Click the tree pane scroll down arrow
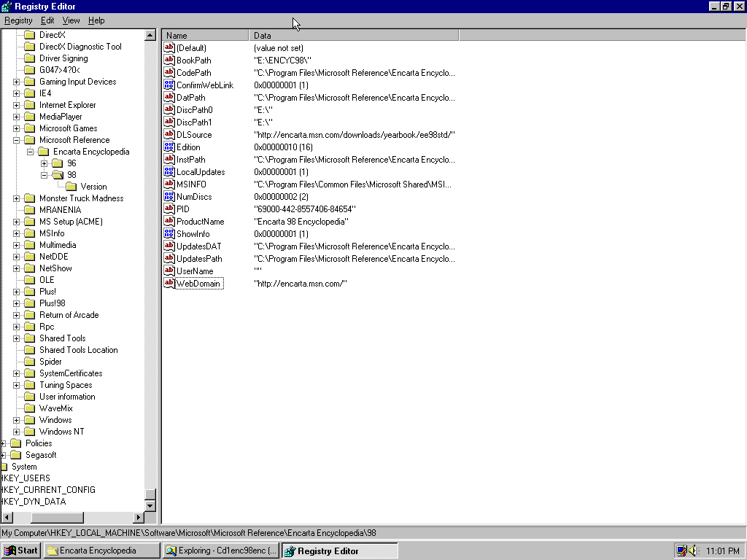 [x=150, y=506]
